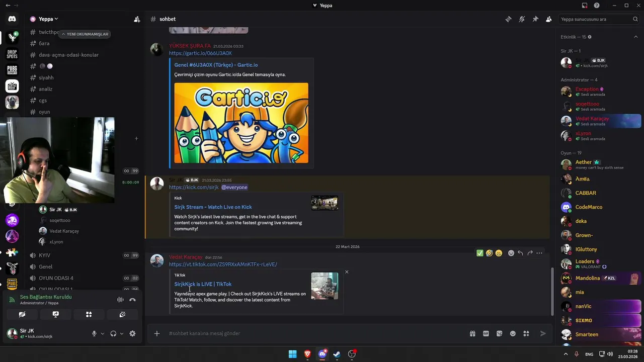Dismiss the TikTok embed with the X
644x362 pixels.
[x=347, y=272]
